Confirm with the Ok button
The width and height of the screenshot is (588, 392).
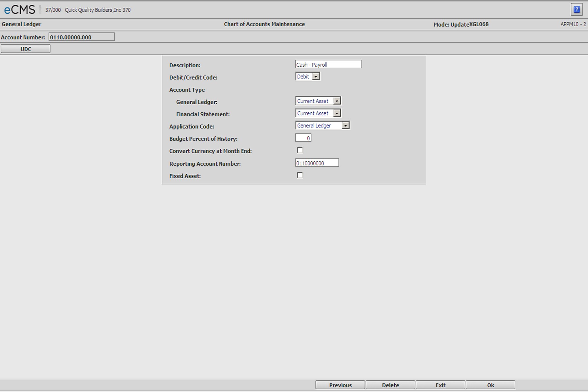pos(490,385)
